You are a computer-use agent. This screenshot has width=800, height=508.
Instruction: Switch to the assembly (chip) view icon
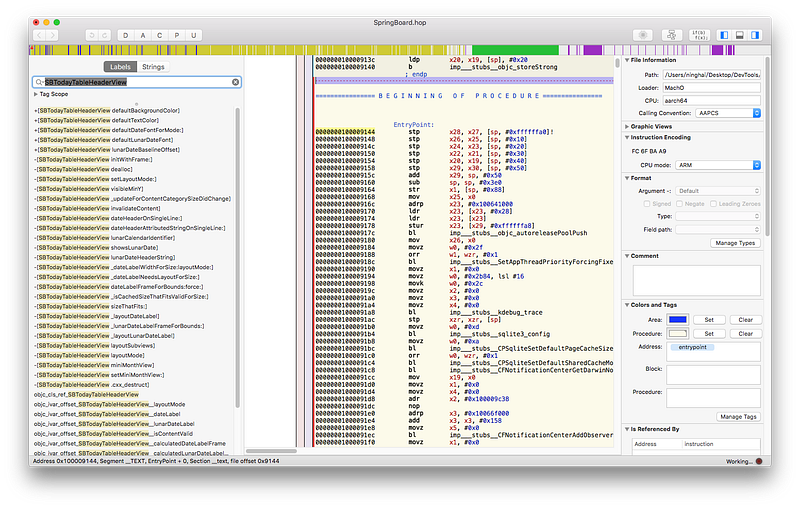tap(643, 35)
